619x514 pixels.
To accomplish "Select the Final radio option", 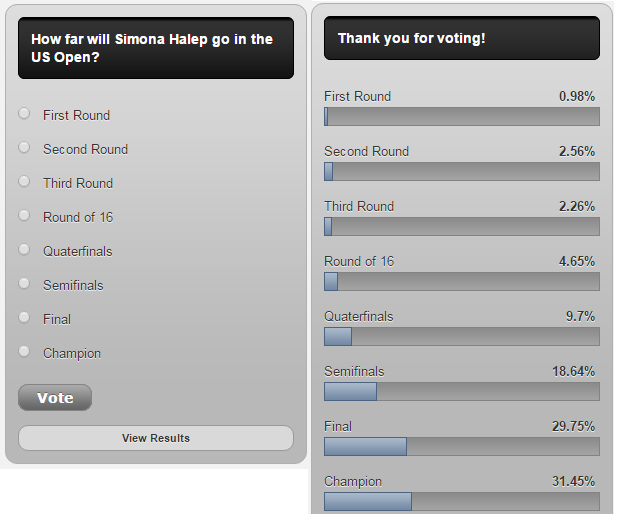I will click(x=24, y=318).
